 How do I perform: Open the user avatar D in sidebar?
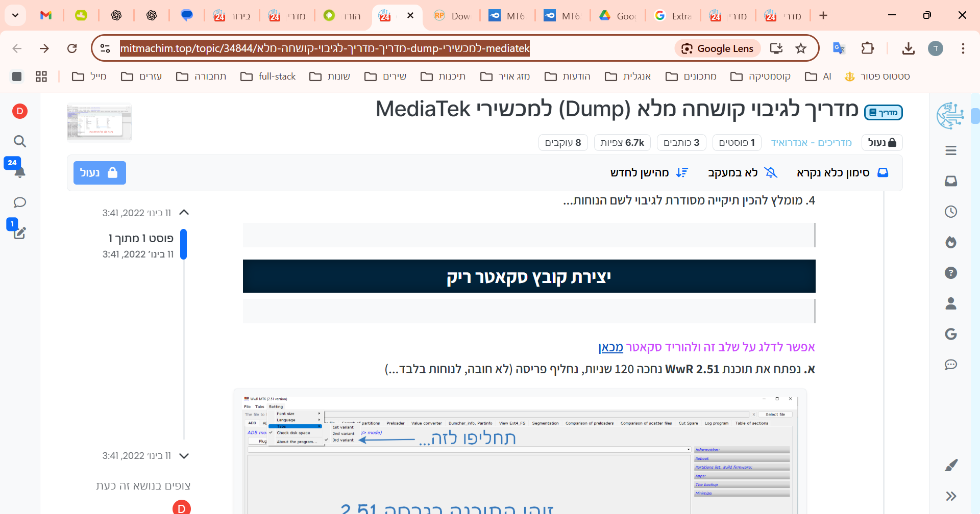[20, 111]
